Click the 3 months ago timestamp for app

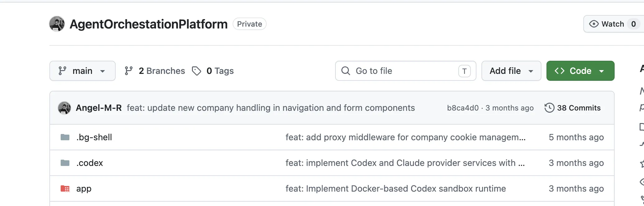point(576,188)
